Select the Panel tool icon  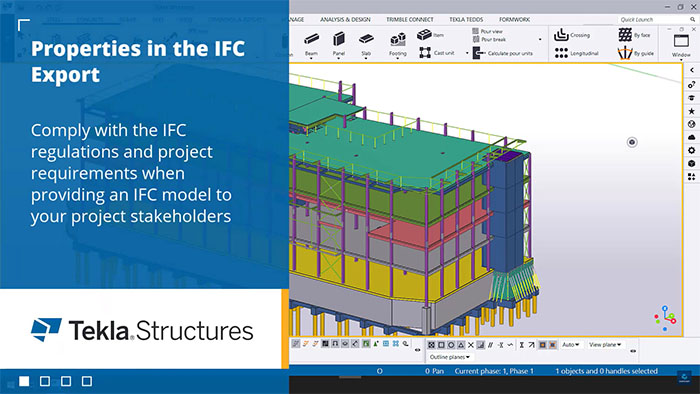(339, 44)
